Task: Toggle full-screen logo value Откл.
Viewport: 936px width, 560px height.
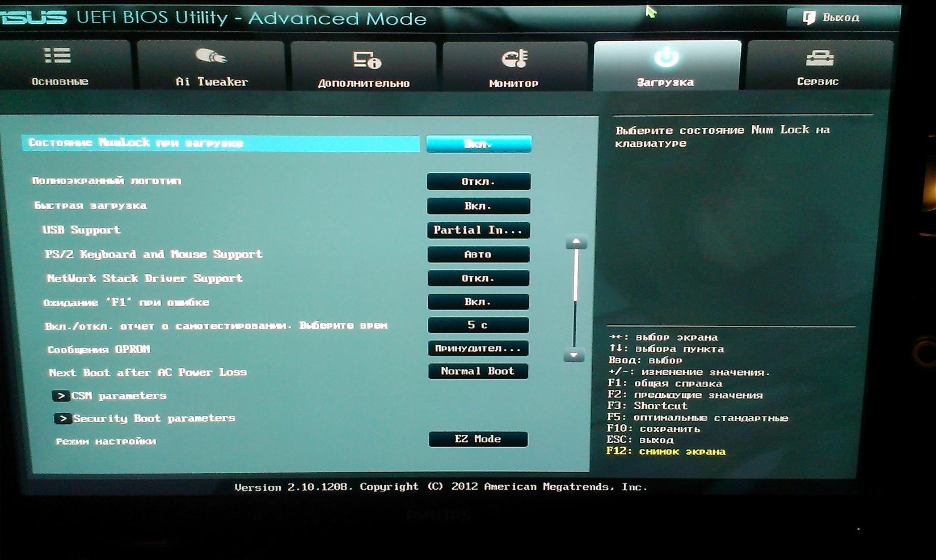Action: tap(479, 181)
